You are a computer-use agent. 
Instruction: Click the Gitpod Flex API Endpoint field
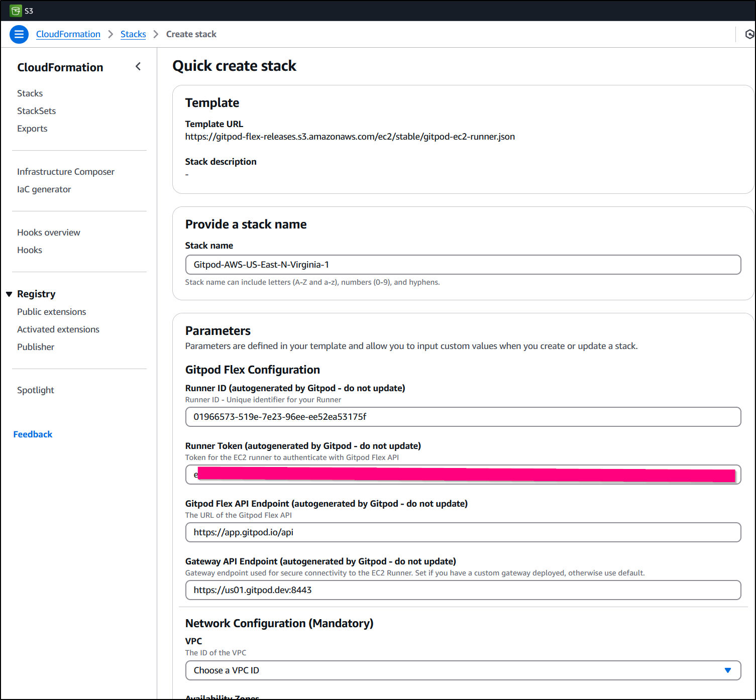pos(463,532)
